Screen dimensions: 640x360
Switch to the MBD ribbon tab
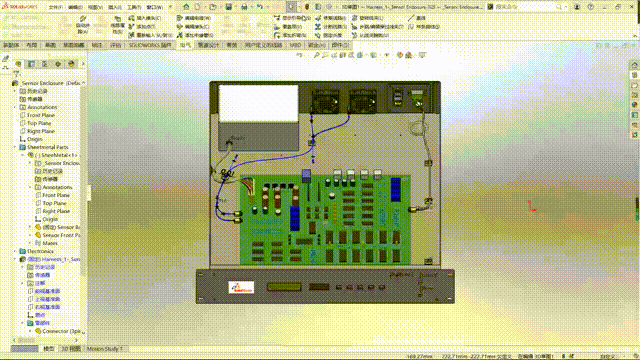pyautogui.click(x=295, y=45)
